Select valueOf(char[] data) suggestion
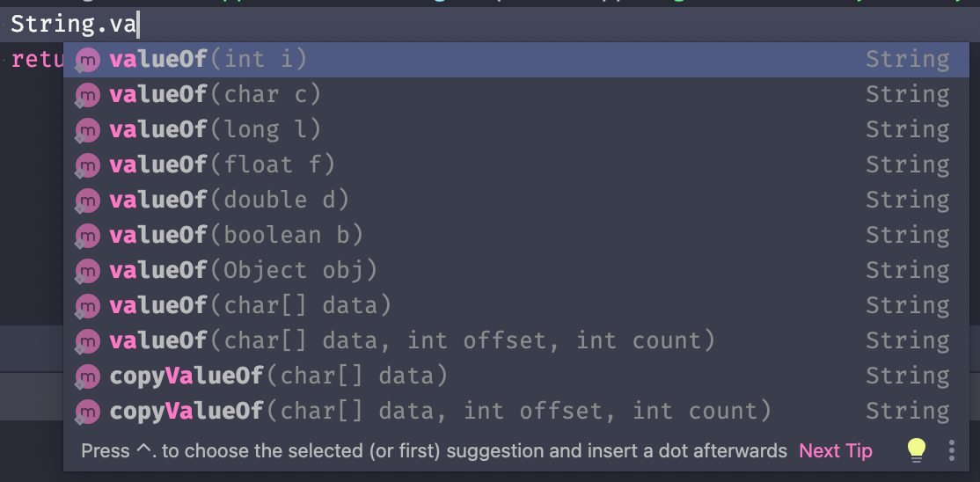Viewport: 980px width, 482px height. click(x=516, y=306)
